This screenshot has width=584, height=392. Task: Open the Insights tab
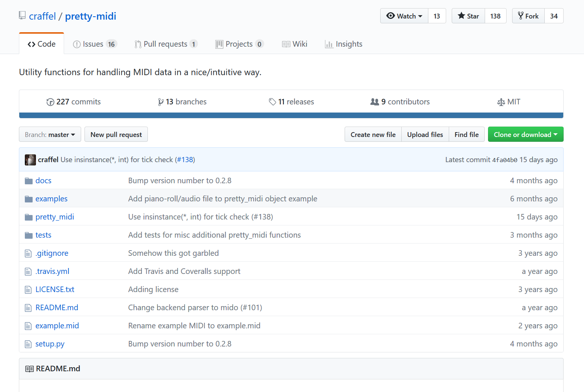click(x=344, y=44)
